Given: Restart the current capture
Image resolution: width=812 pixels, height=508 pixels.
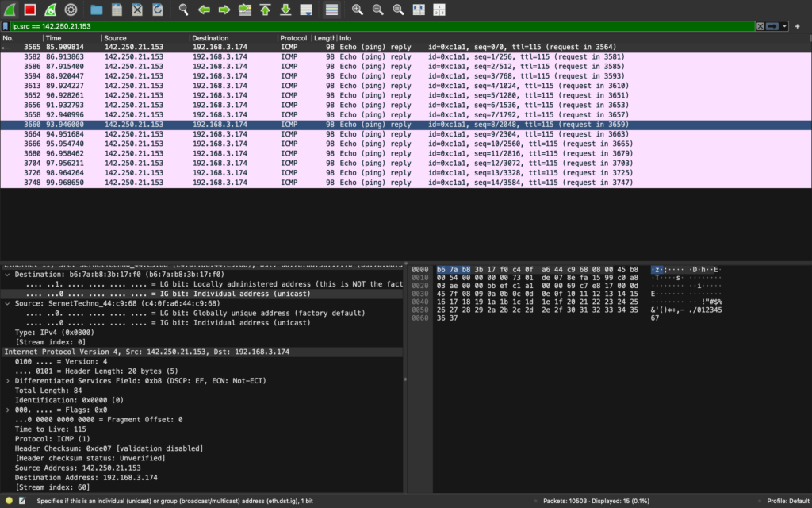Looking at the screenshot, I should (x=50, y=10).
